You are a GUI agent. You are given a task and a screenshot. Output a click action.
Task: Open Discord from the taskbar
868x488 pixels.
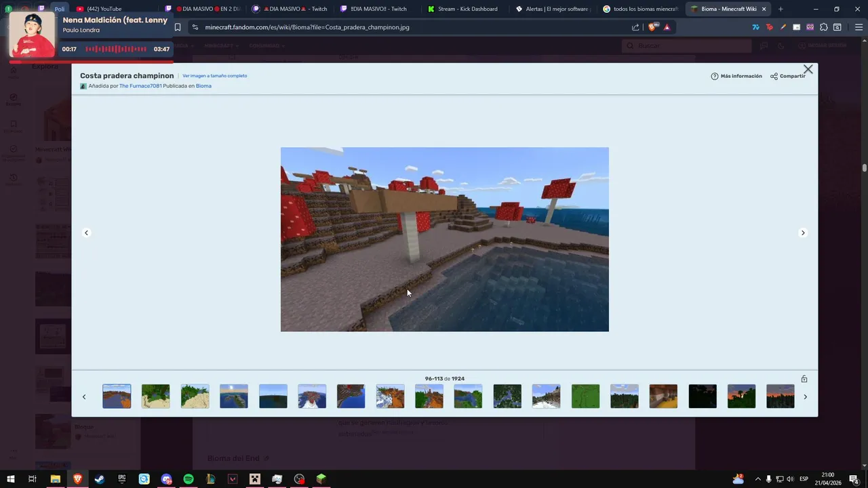click(166, 479)
